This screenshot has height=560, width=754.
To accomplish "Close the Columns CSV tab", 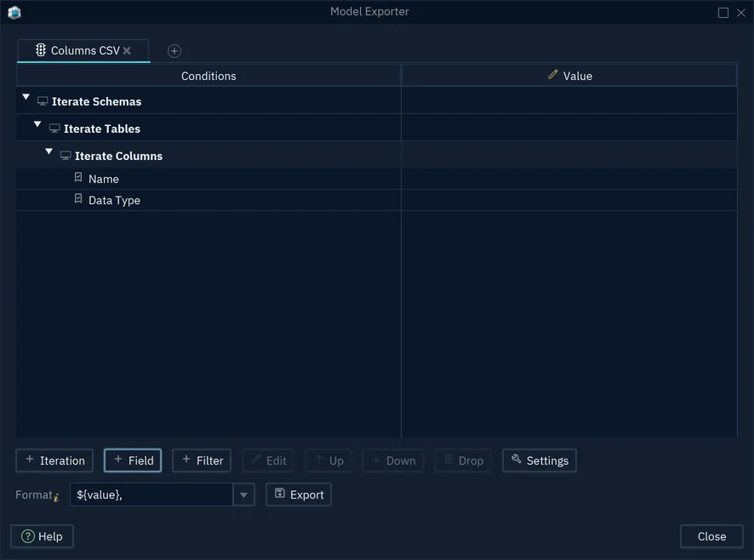I will (127, 50).
